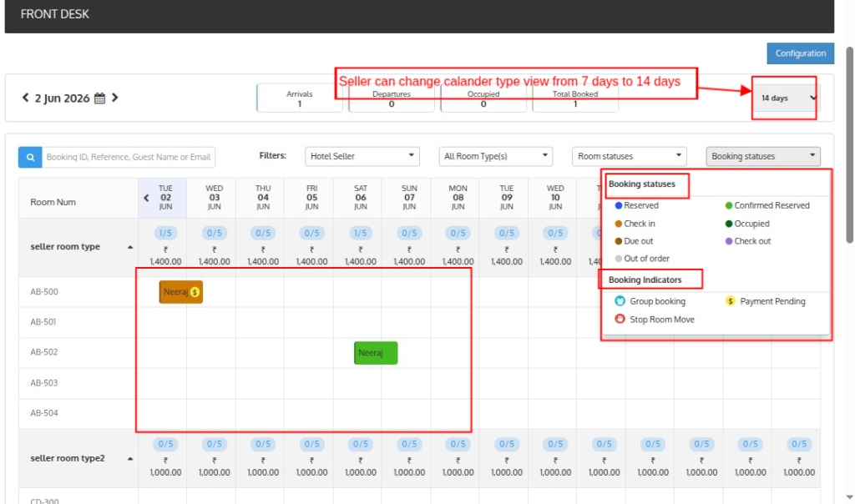Viewport: 855px width, 504px height.
Task: Focus the Booking ID, Reference, Guest Name search field
Action: pyautogui.click(x=128, y=157)
